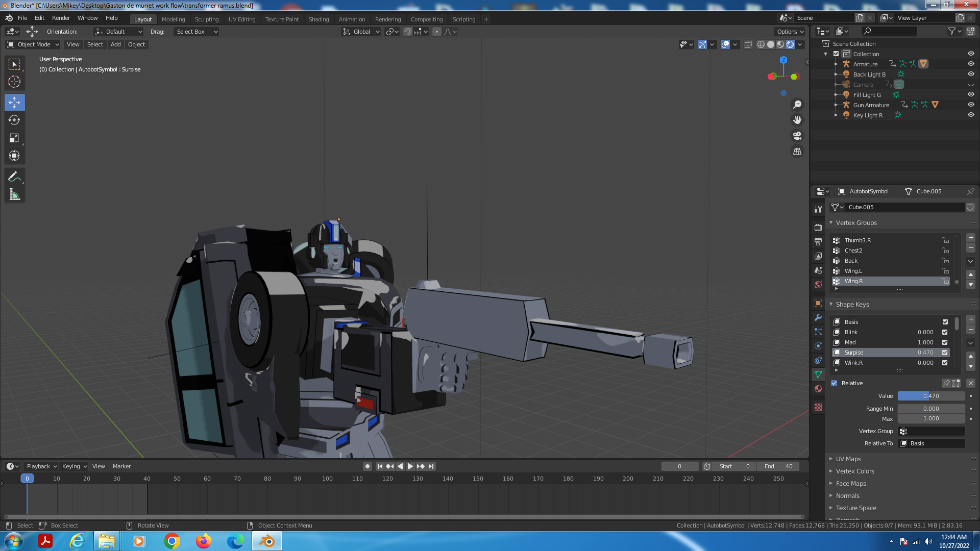Jump to the timeline end frame button
Screen dimensions: 980x551
tap(431, 466)
